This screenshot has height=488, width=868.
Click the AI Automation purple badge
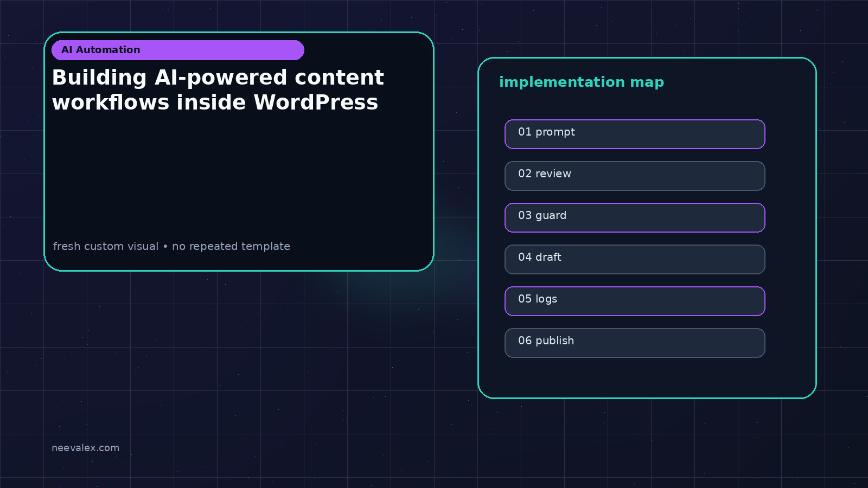178,50
